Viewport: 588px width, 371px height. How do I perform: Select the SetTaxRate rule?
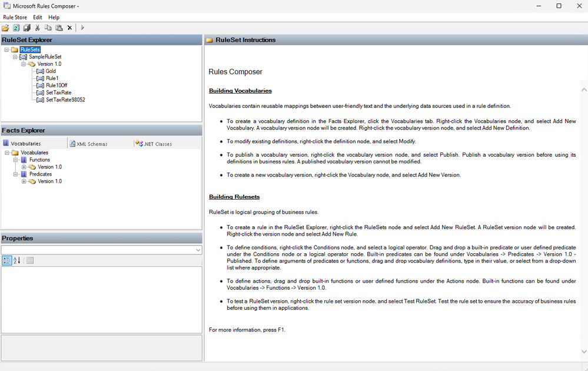click(58, 92)
